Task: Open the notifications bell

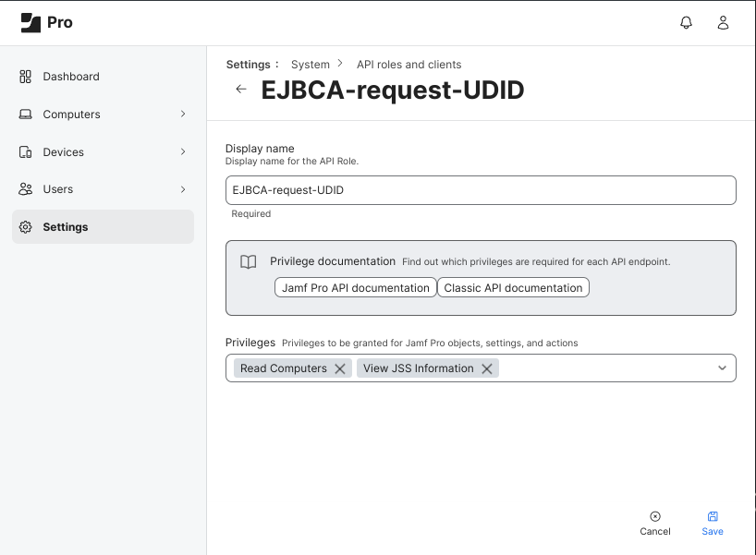Action: tap(686, 23)
